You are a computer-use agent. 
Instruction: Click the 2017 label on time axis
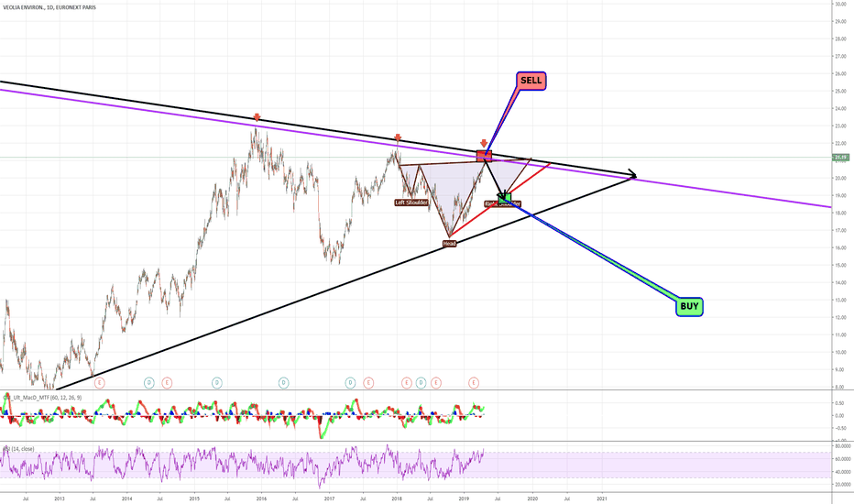[329, 499]
